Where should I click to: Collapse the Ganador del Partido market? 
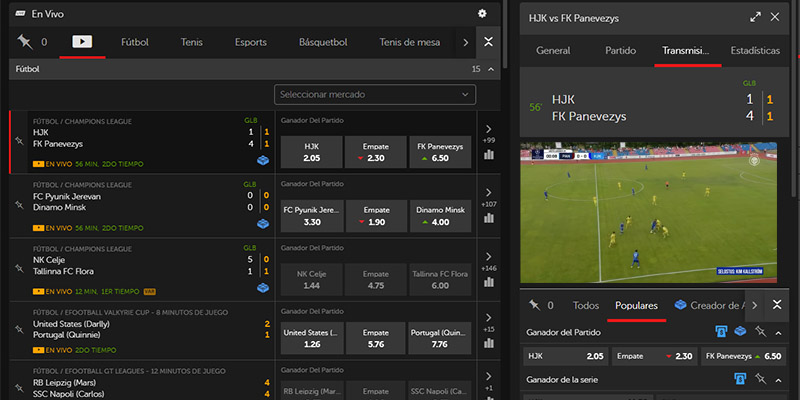click(779, 333)
